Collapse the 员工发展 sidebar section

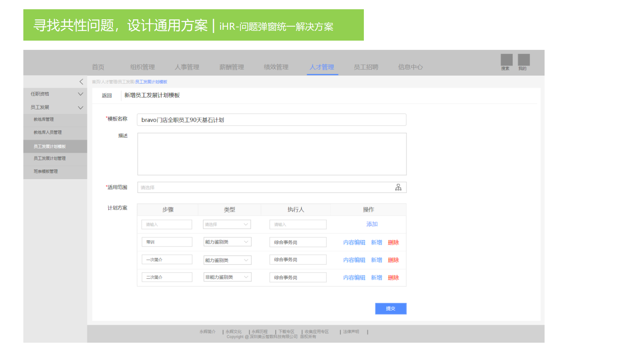click(80, 107)
